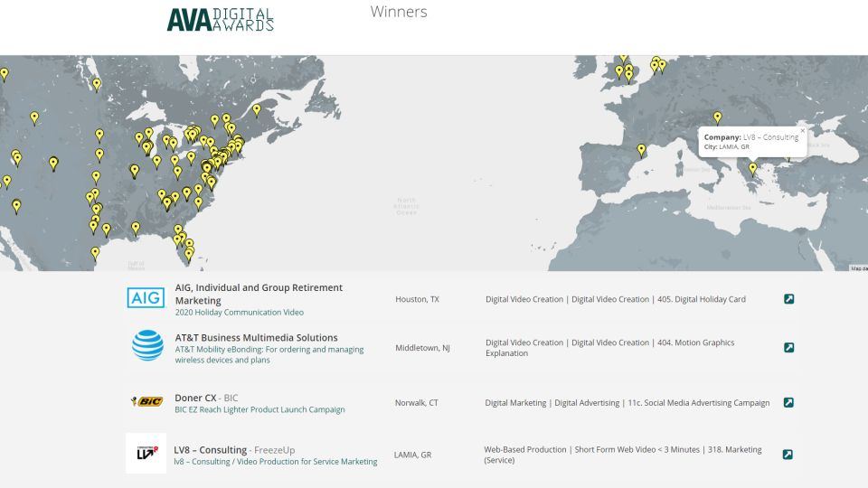This screenshot has height=488, width=868.
Task: Open external link icon for LV8 Consulting entry
Action: pos(788,455)
